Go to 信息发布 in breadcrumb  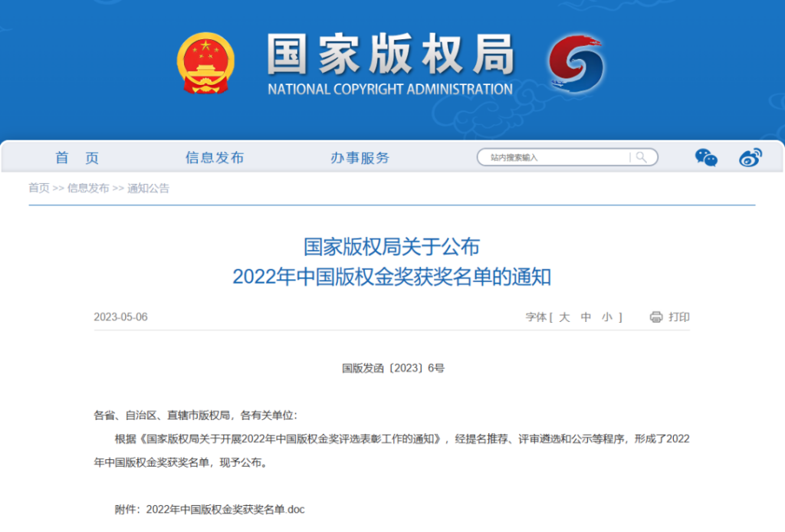pos(88,188)
